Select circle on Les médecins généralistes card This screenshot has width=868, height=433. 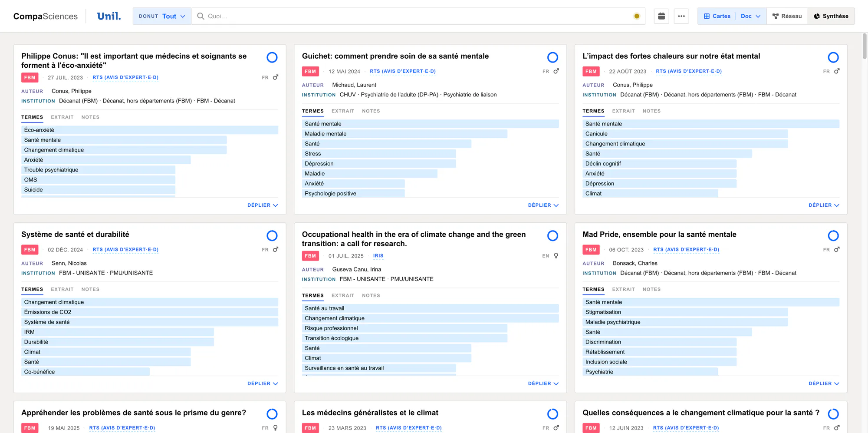pyautogui.click(x=552, y=414)
